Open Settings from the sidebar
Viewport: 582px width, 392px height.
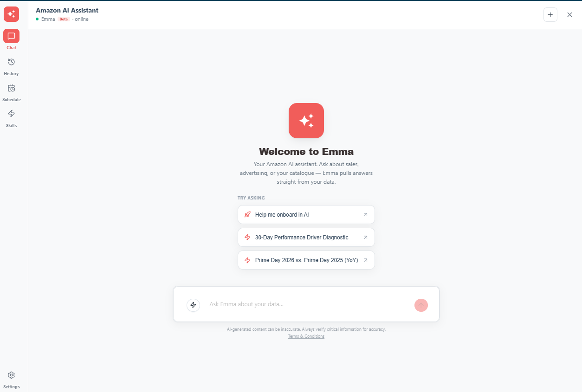pos(11,379)
